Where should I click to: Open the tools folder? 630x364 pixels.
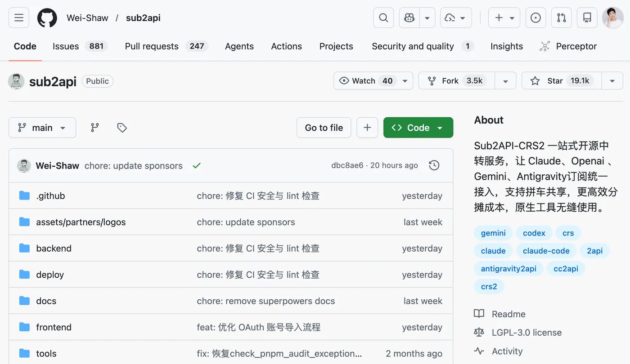[x=46, y=354]
